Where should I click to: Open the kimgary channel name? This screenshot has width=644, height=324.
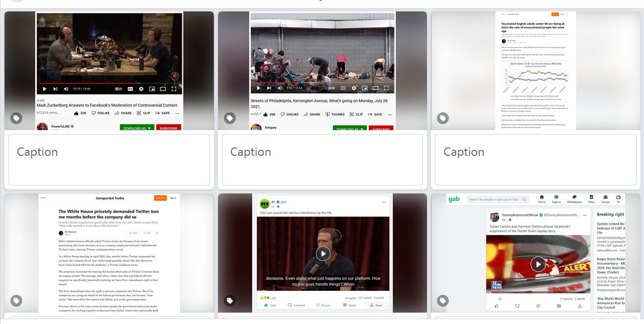pos(271,128)
